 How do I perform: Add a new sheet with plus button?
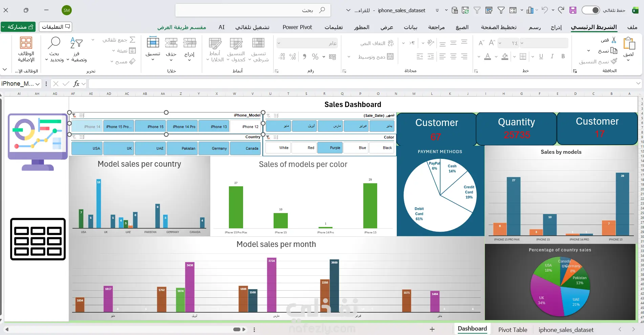(x=432, y=329)
